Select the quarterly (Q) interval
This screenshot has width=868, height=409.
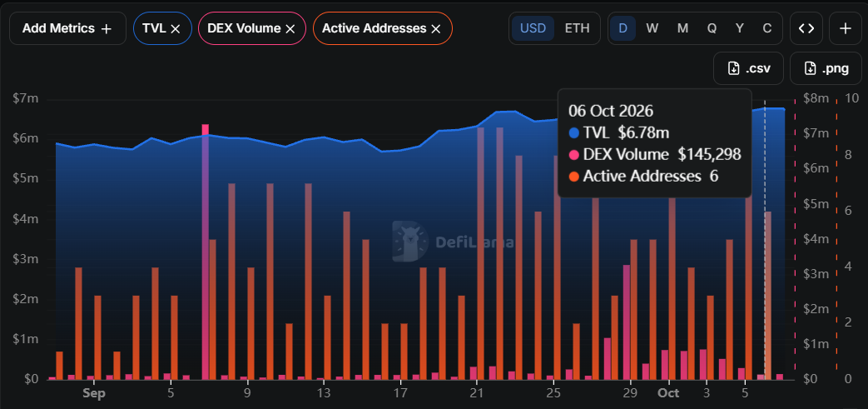click(x=712, y=28)
